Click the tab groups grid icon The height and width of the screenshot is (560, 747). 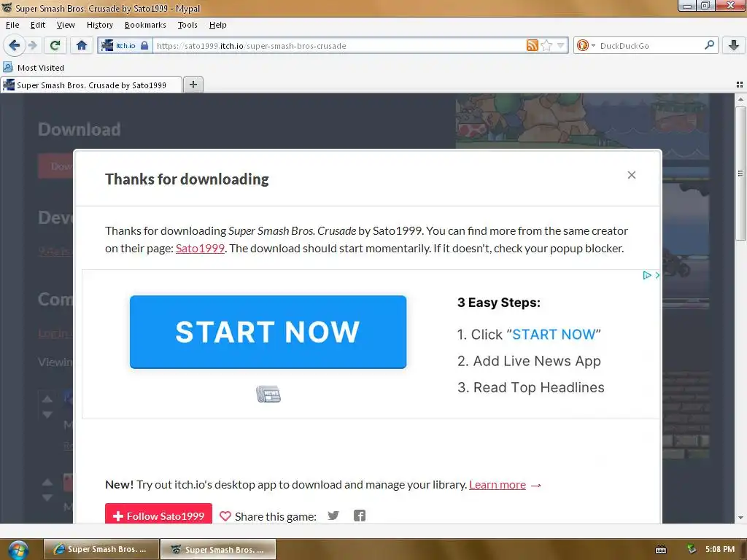click(x=740, y=85)
